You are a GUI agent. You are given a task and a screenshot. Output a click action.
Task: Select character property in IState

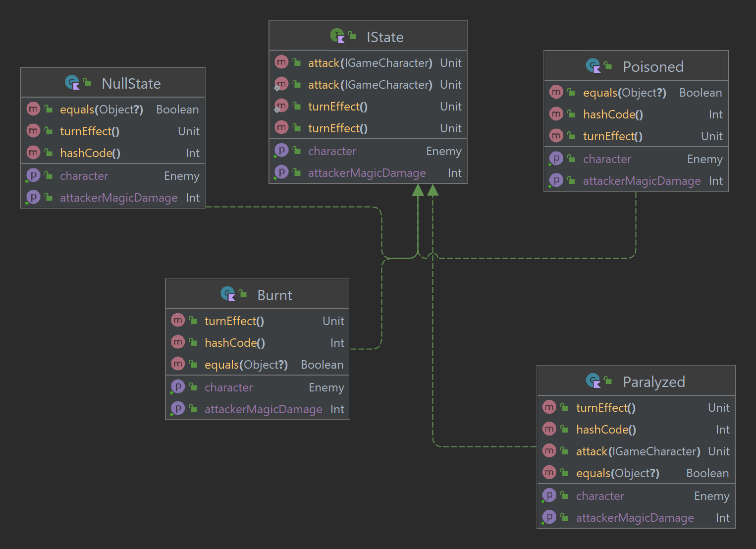(332, 151)
